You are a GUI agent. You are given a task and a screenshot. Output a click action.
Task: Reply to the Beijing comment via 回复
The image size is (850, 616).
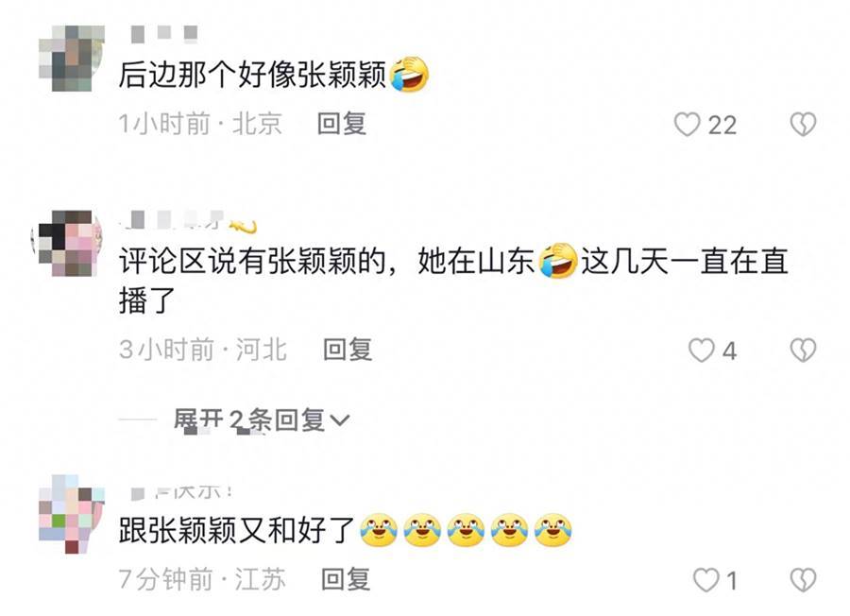tap(342, 124)
